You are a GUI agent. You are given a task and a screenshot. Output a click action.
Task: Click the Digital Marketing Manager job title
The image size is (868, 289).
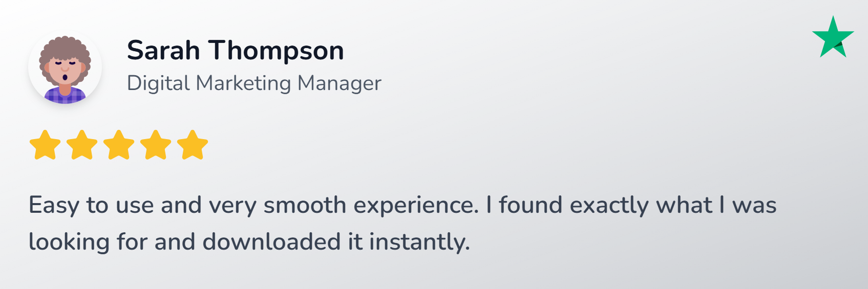pyautogui.click(x=254, y=83)
